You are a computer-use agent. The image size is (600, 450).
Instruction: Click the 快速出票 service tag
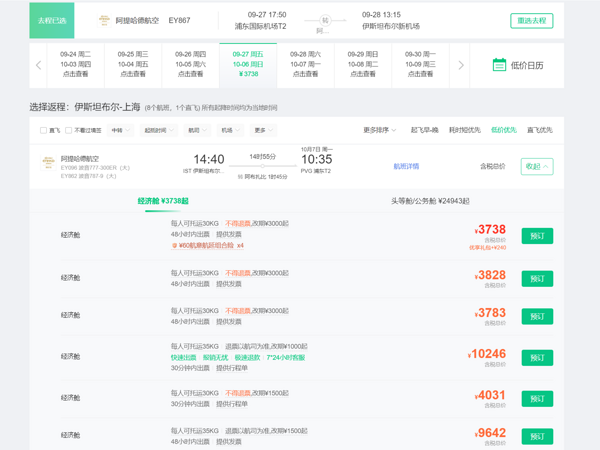[x=183, y=357]
